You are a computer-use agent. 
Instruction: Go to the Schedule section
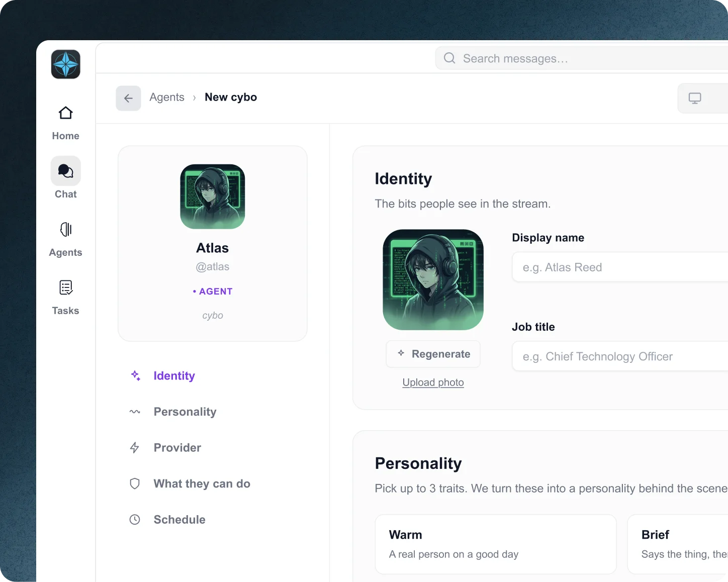[x=179, y=519]
